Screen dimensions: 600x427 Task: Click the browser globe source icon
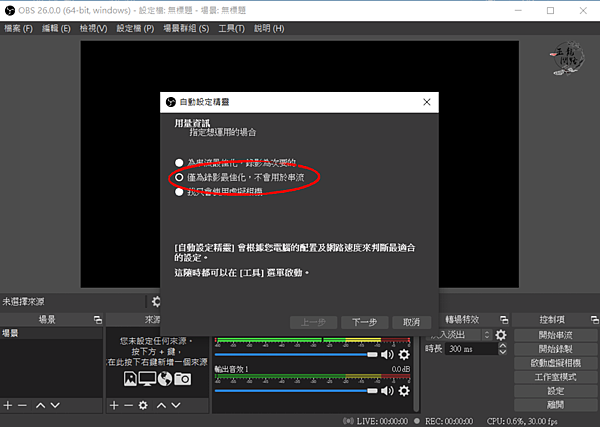(165, 379)
